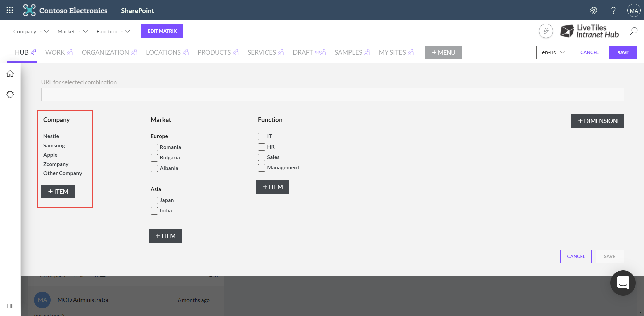Click the + DIMENSION button

coord(597,121)
